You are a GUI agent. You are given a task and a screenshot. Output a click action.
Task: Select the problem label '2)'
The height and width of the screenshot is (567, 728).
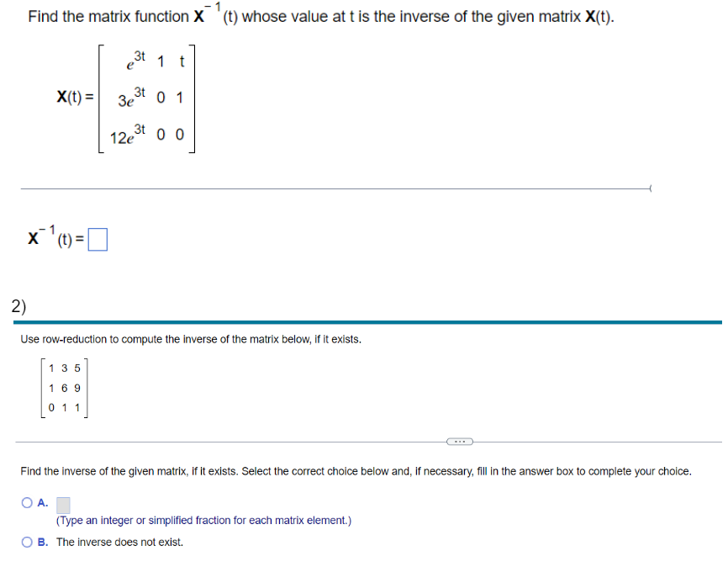pyautogui.click(x=15, y=307)
